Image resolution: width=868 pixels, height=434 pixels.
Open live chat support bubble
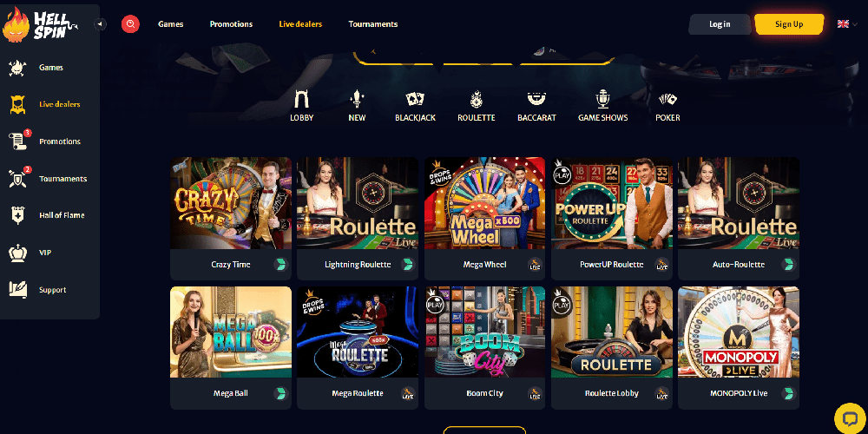tap(850, 418)
